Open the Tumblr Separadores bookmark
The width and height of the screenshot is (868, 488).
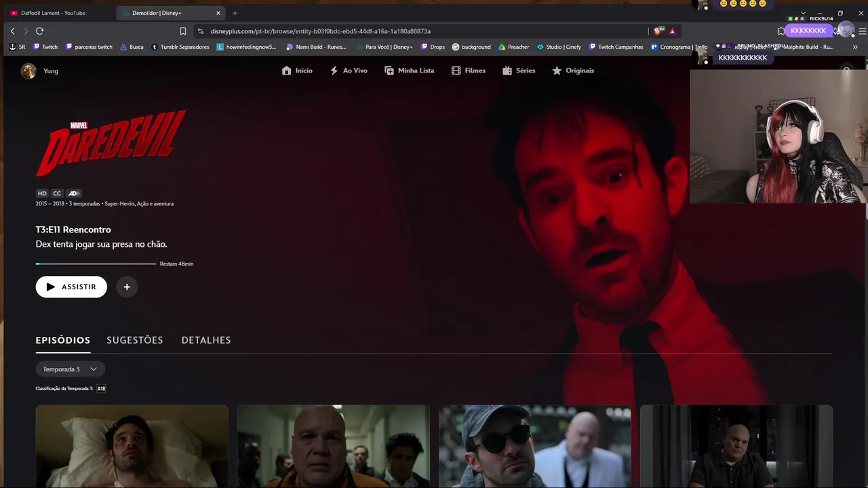180,47
